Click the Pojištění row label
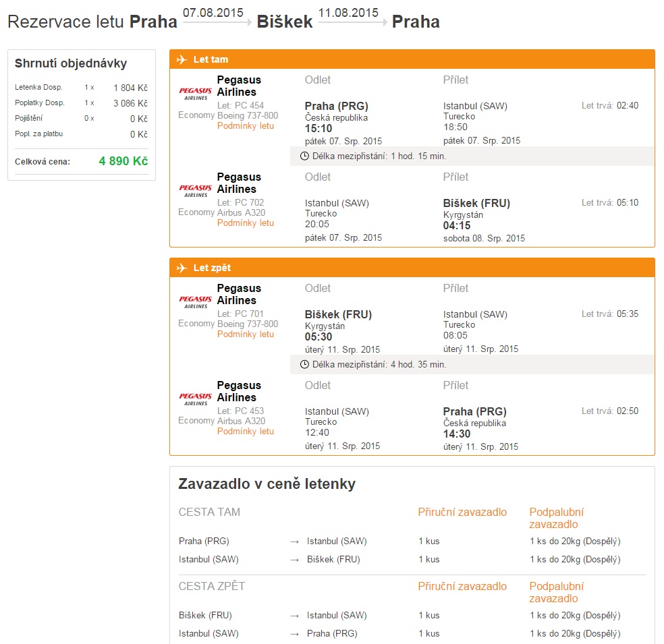 pyautogui.click(x=29, y=118)
